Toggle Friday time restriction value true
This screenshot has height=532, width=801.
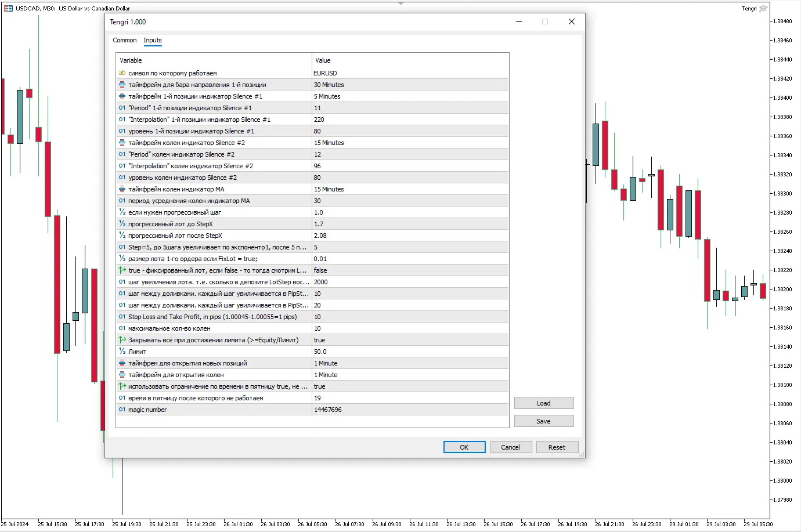tap(410, 386)
